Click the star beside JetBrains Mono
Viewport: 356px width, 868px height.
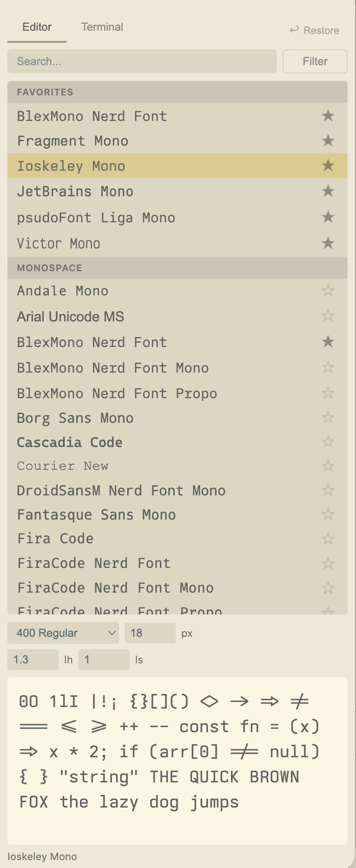(328, 191)
